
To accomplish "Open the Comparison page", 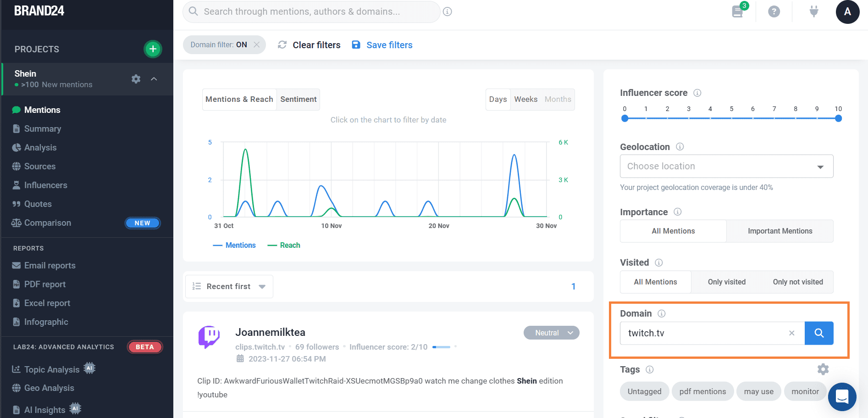I will (47, 223).
